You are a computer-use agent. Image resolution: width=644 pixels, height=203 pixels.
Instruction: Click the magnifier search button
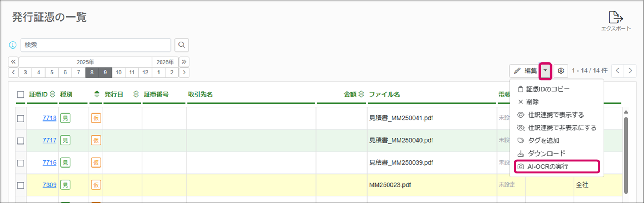181,45
